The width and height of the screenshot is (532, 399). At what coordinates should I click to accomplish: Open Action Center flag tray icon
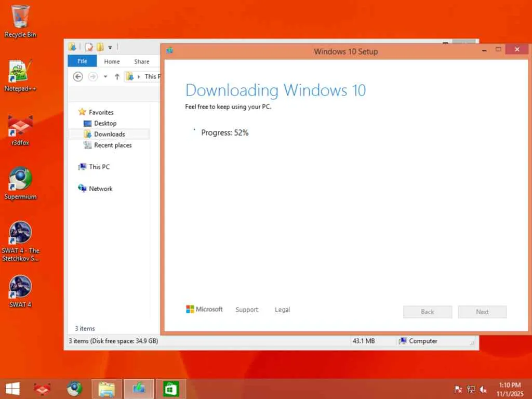pos(458,389)
